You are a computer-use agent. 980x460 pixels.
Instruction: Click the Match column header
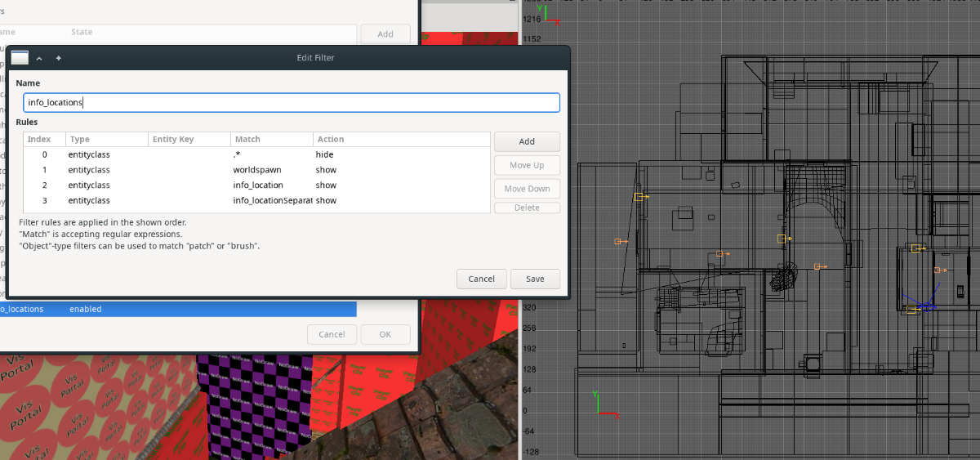coord(271,140)
